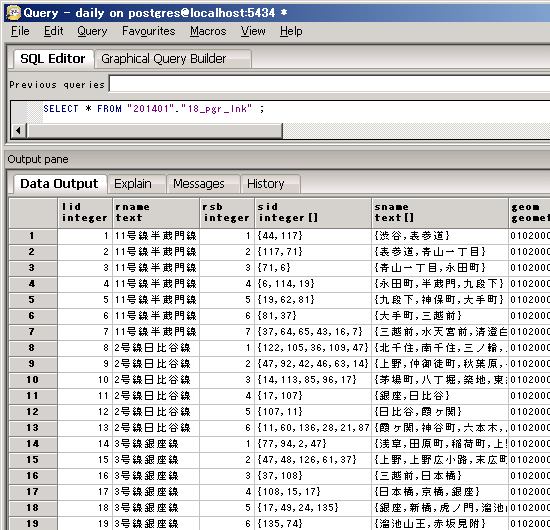
Task: Open the View menu
Action: [253, 31]
